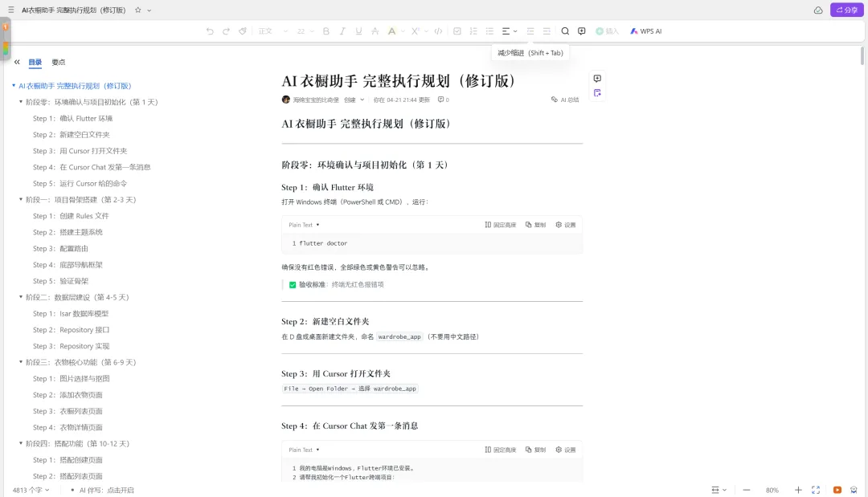Insert a to-do checkbox list
This screenshot has width=868, height=497.
click(x=457, y=31)
